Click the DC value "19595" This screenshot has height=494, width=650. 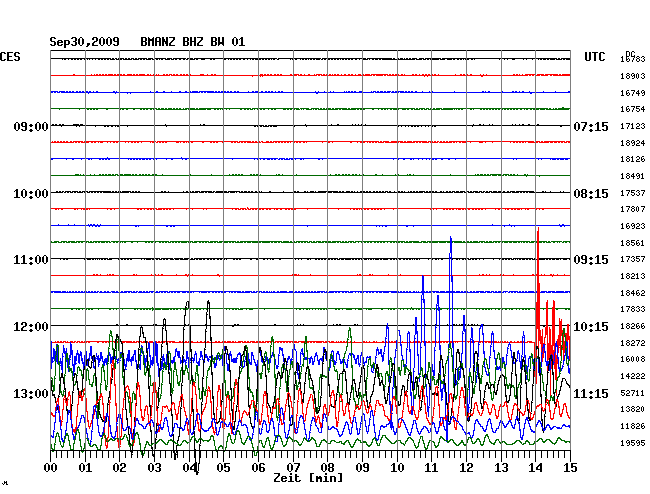[633, 443]
